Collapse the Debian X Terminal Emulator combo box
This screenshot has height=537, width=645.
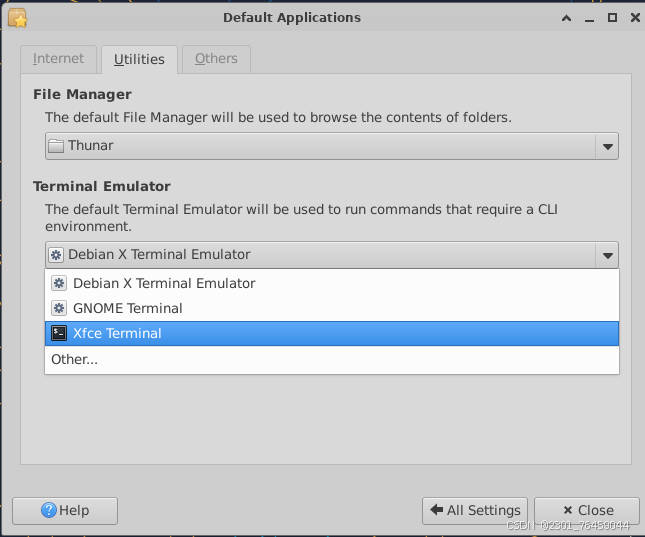tap(332, 255)
